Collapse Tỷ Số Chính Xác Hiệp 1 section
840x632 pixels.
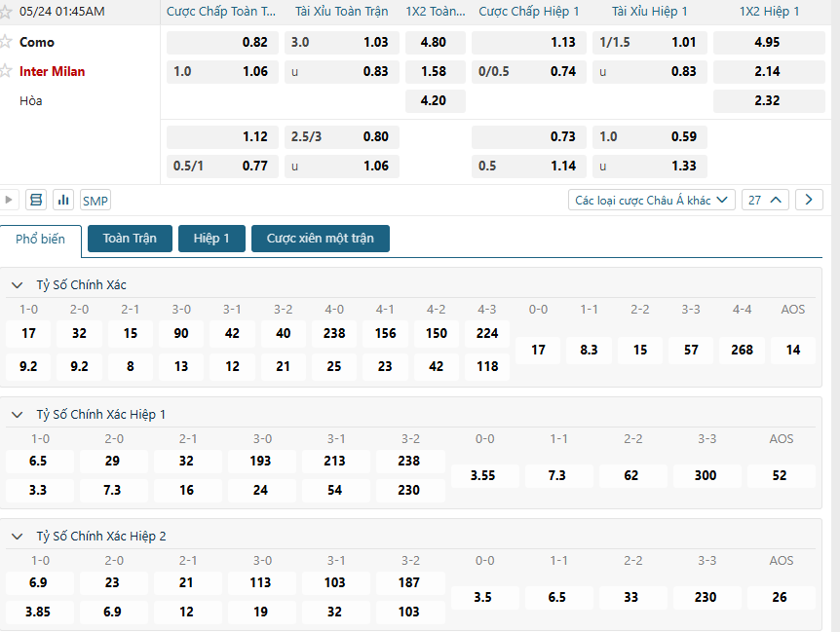[x=17, y=415]
